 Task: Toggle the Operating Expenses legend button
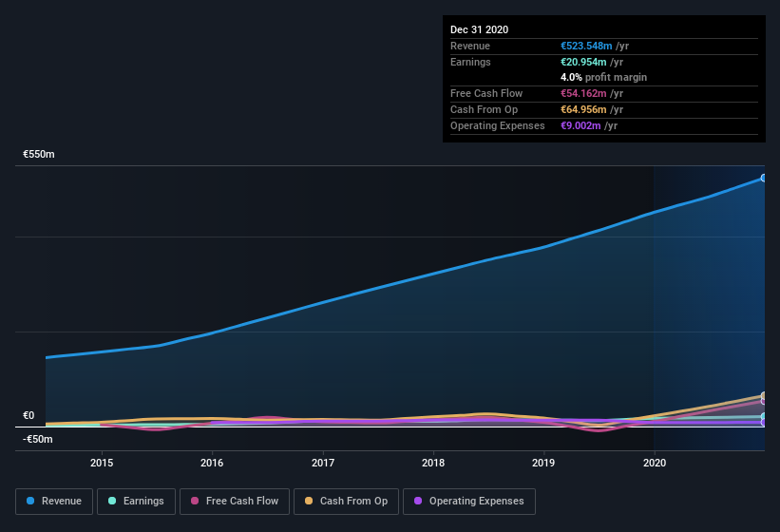469,502
